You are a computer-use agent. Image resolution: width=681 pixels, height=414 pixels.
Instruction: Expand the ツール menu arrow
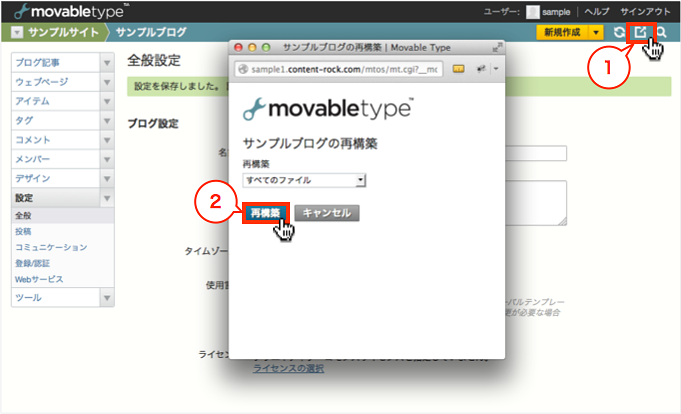107,298
